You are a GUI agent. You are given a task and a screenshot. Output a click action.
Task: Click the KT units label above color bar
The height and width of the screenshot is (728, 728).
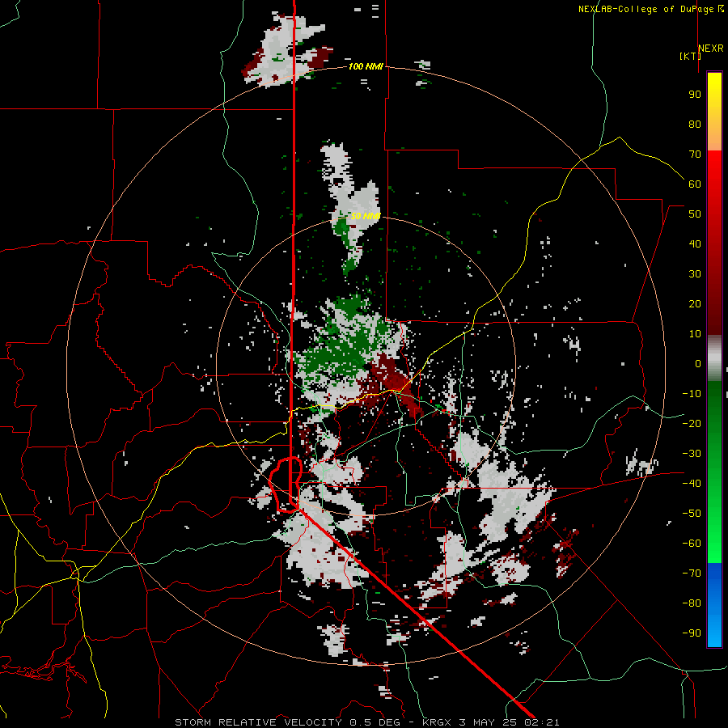click(691, 56)
